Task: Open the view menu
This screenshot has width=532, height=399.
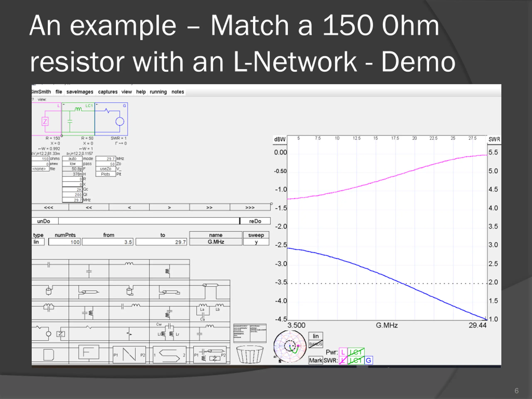Action: click(x=127, y=92)
